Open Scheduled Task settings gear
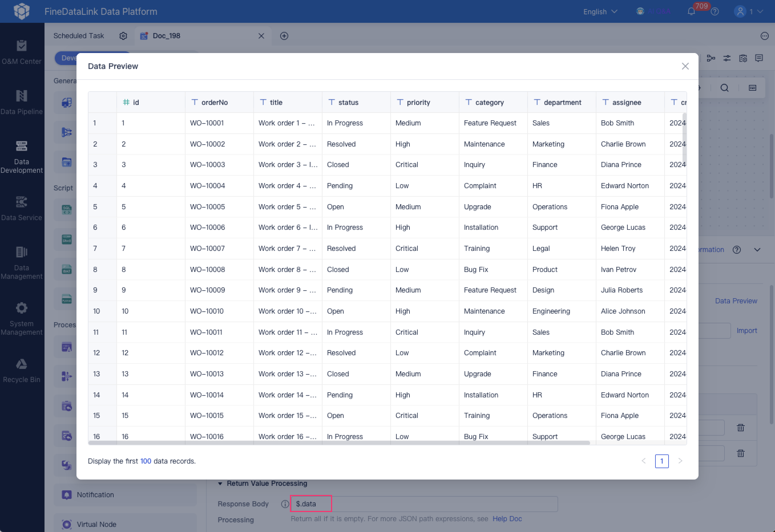 (123, 36)
